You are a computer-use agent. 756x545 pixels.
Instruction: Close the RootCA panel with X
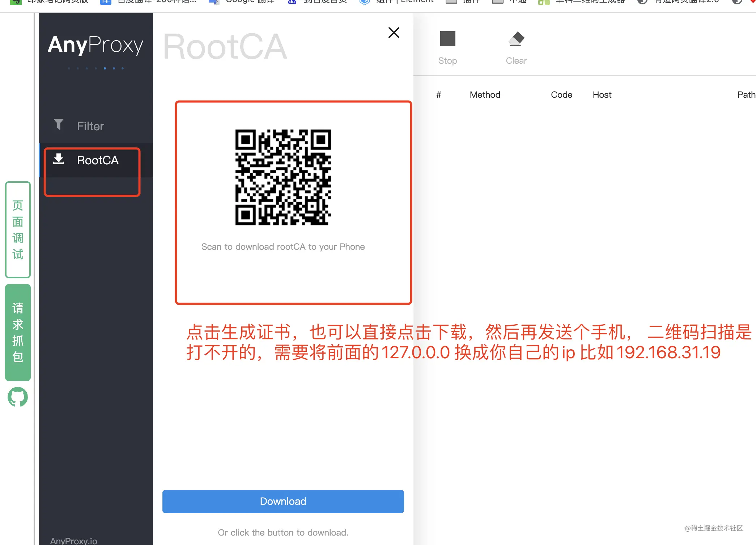coord(394,33)
